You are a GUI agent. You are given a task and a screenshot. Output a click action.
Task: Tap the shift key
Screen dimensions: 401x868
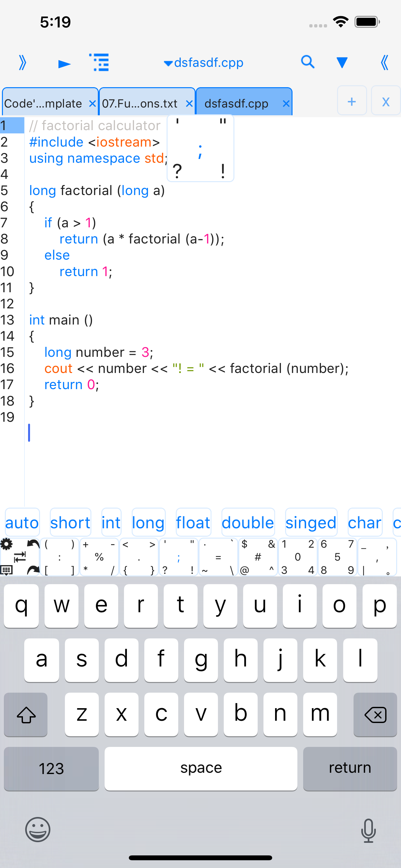tap(26, 714)
